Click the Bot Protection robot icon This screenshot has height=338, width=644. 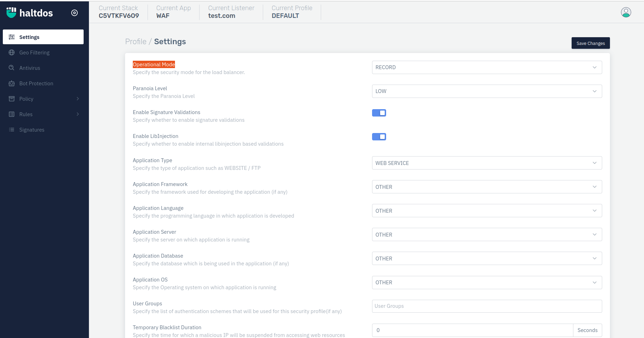(12, 83)
